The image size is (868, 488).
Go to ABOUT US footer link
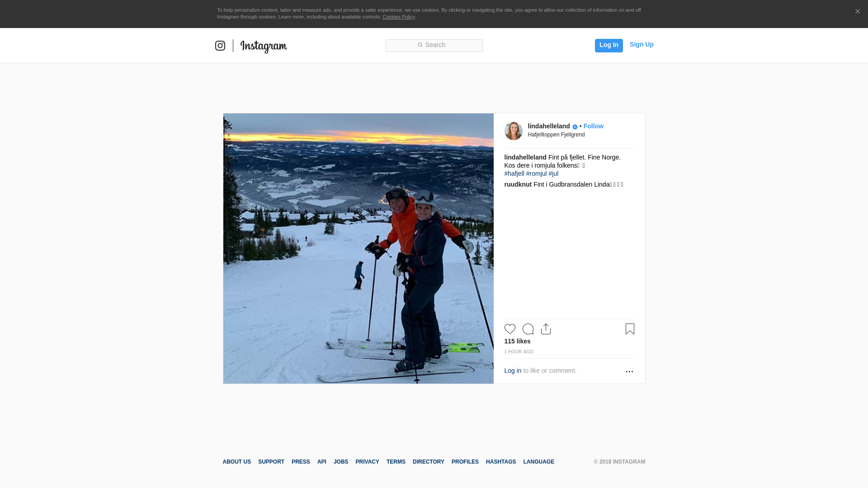236,462
